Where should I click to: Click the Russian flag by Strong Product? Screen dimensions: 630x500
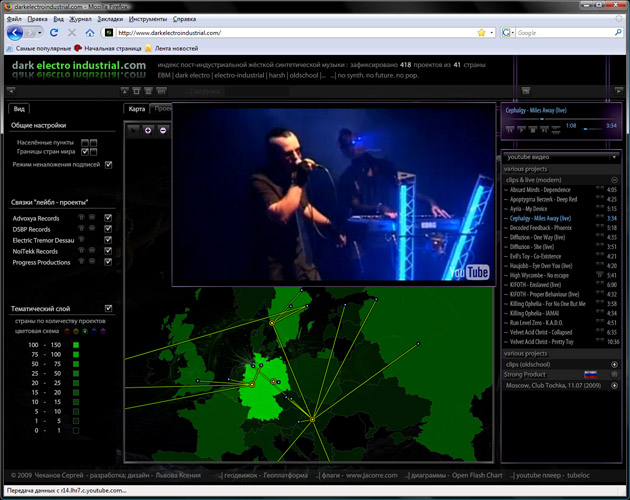tap(590, 375)
